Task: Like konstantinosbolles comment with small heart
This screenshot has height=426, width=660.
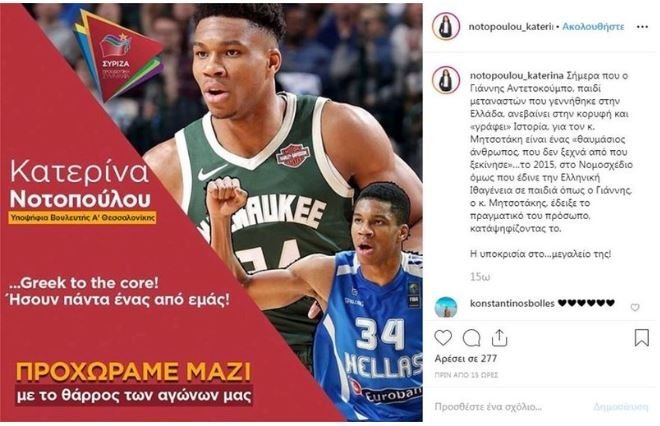Action: 635,308
